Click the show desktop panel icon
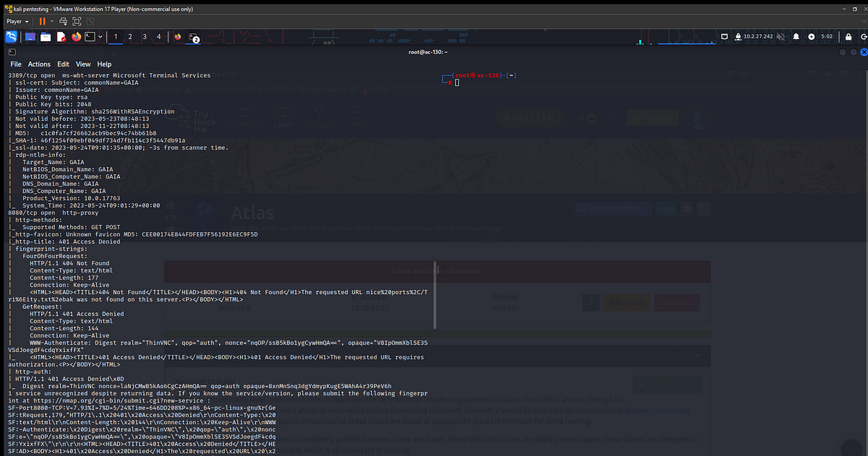 click(x=30, y=37)
